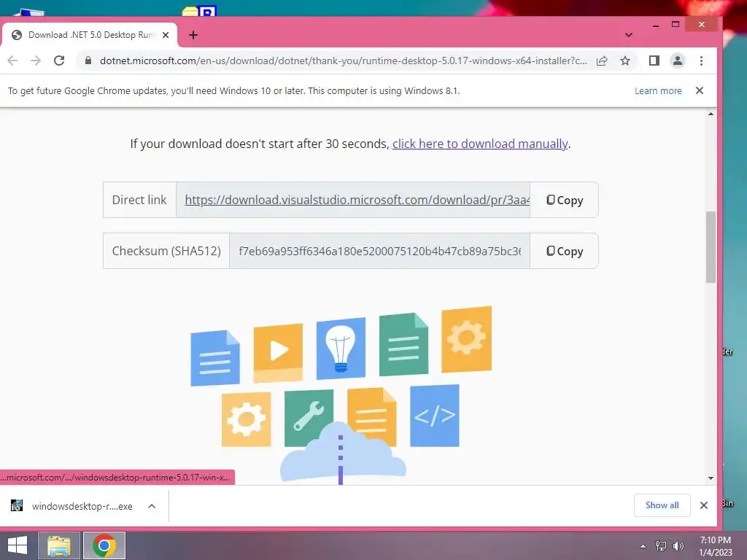Bookmark this page with the star

tap(625, 61)
